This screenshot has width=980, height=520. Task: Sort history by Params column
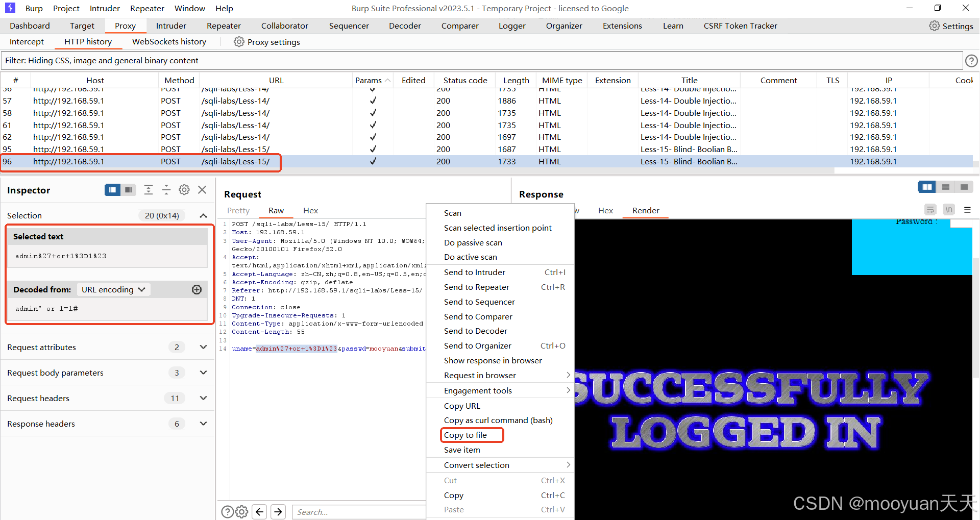[x=373, y=80]
